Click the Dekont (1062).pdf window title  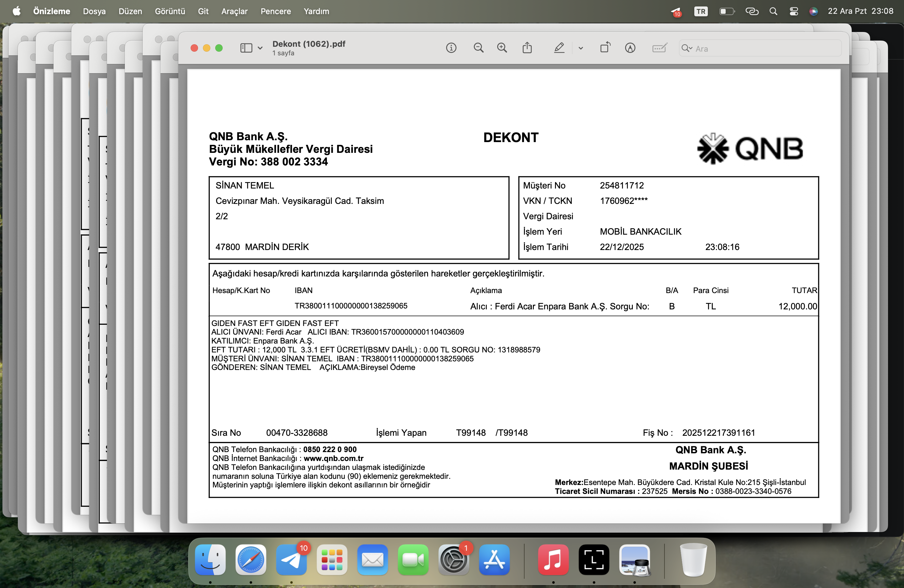(309, 44)
